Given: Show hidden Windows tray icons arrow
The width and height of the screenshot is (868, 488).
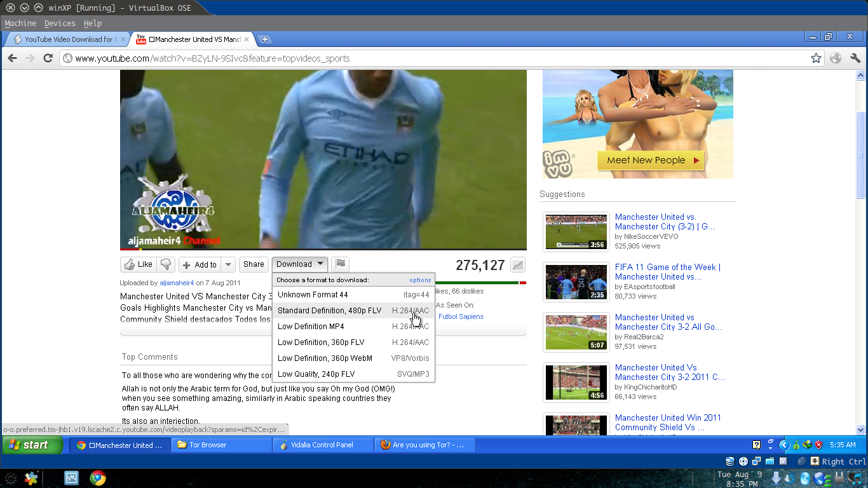Looking at the screenshot, I should click(784, 445).
